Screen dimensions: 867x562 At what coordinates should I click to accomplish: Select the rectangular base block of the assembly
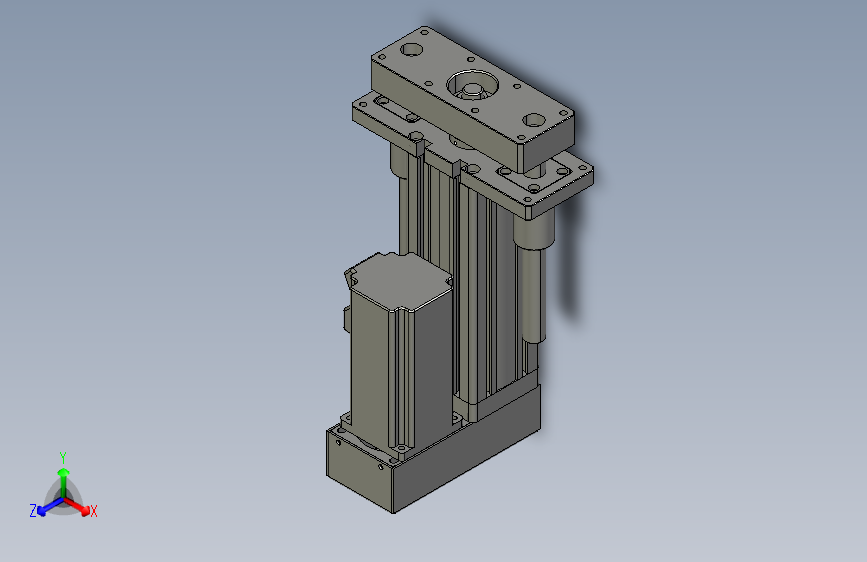(x=433, y=449)
